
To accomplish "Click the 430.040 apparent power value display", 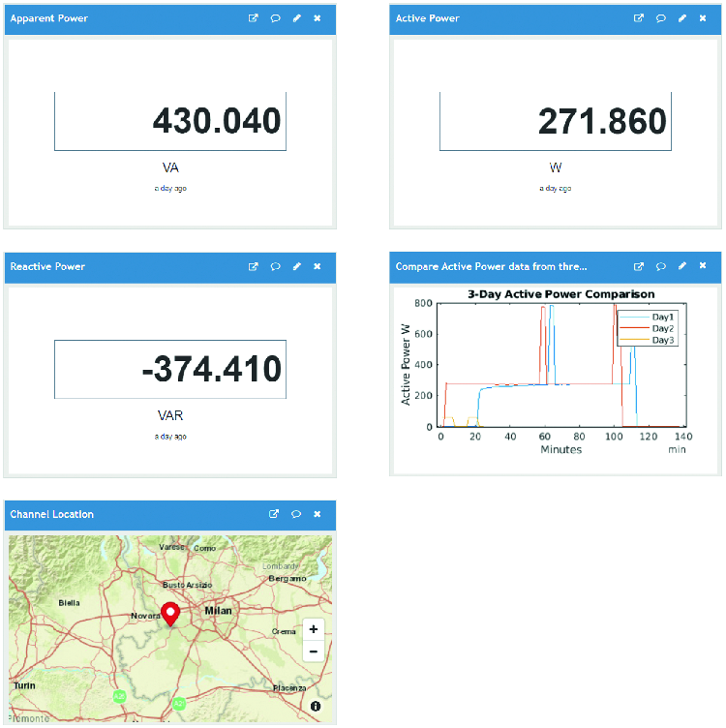I will pyautogui.click(x=170, y=121).
